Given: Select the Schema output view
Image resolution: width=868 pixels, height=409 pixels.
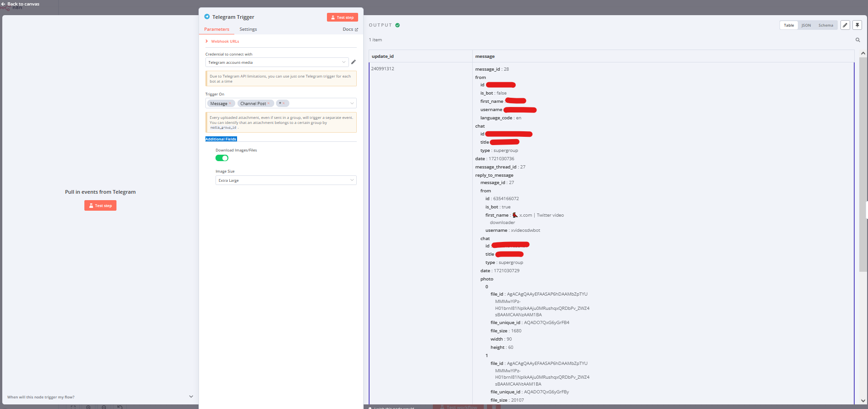Looking at the screenshot, I should (826, 25).
